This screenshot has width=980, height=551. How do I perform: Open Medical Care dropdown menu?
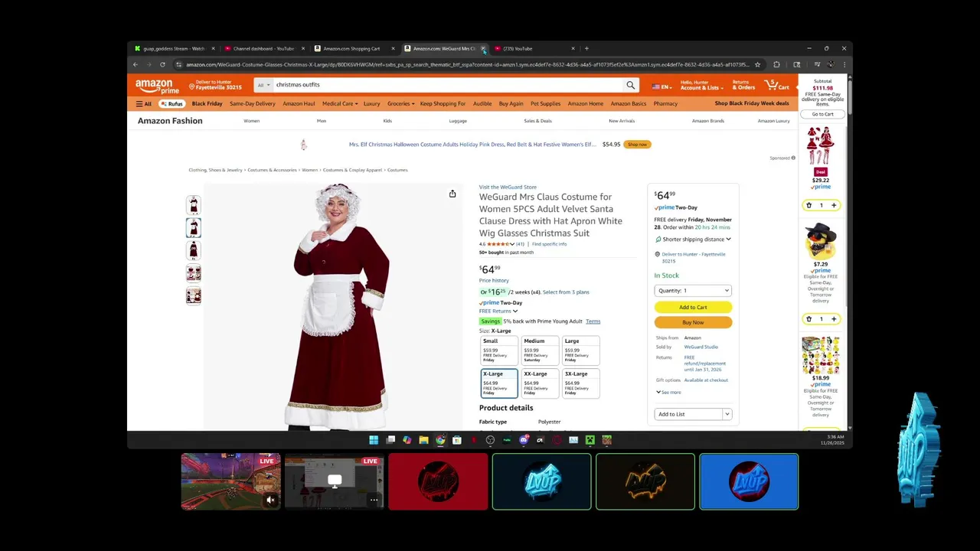click(340, 103)
